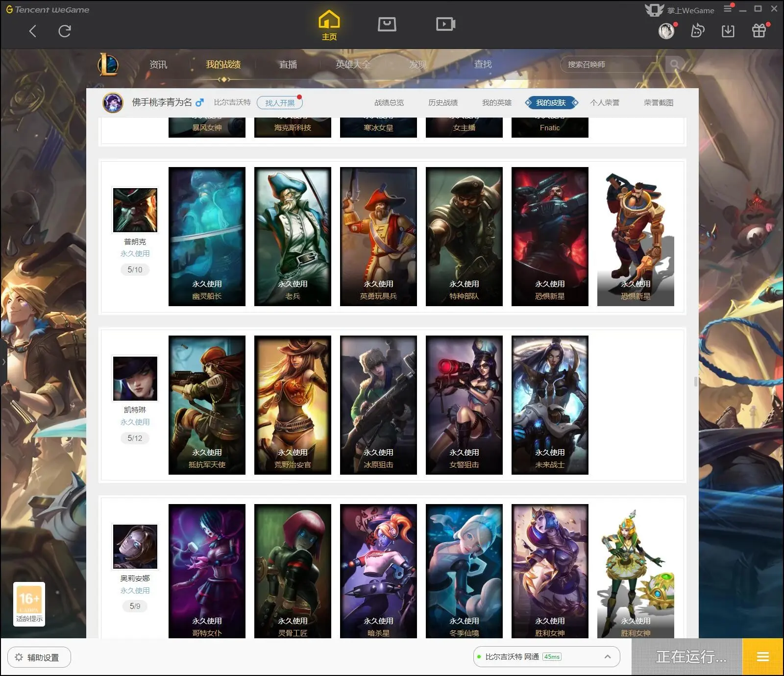Open the 战绩总览 sub-tab
This screenshot has width=784, height=676.
(x=389, y=103)
